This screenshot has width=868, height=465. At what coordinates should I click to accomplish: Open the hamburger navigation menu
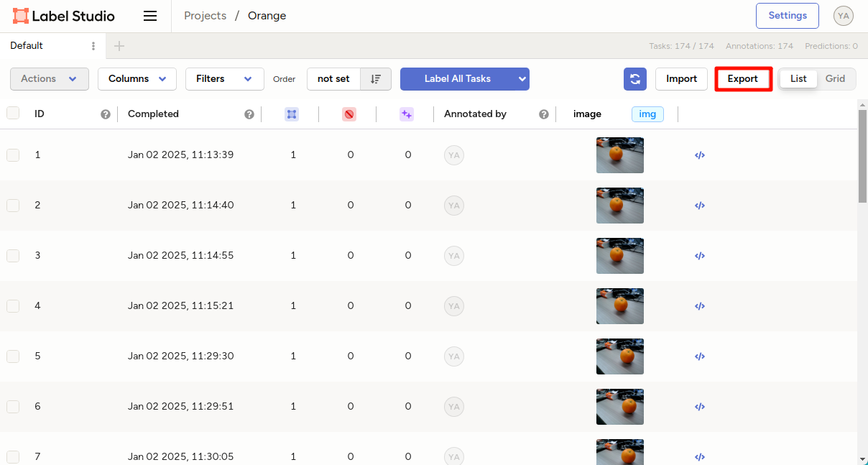(150, 16)
